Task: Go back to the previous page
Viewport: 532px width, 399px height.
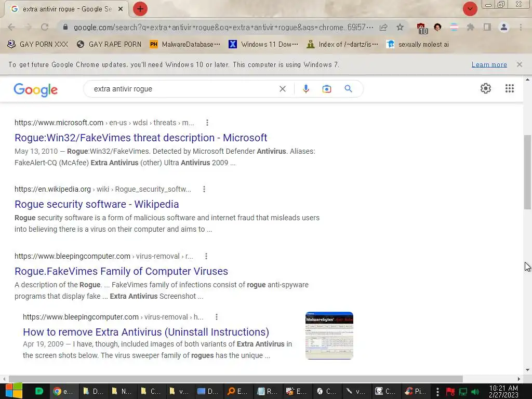Action: click(x=11, y=27)
